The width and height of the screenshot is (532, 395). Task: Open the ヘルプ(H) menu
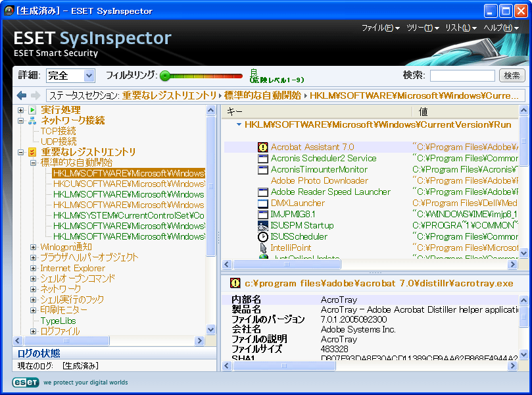point(501,28)
